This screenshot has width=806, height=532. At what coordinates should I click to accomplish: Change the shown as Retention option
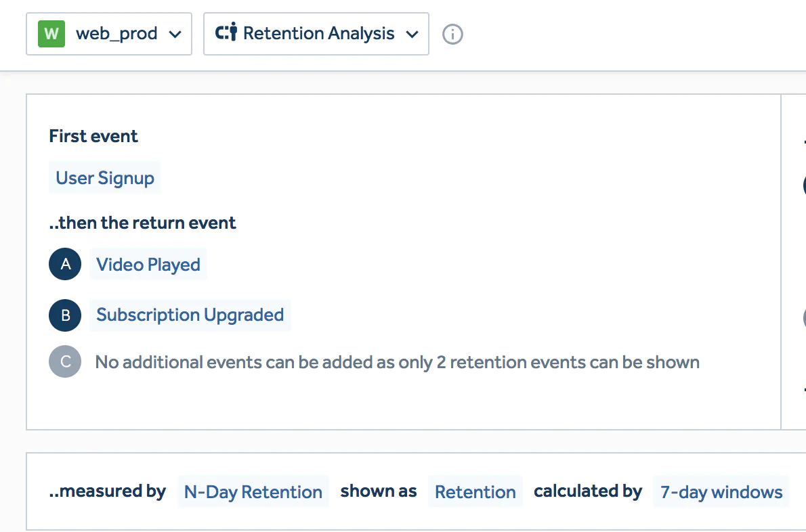(x=475, y=491)
